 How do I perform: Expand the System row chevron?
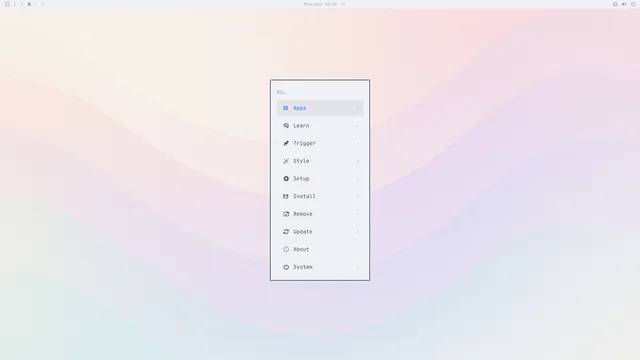358,267
